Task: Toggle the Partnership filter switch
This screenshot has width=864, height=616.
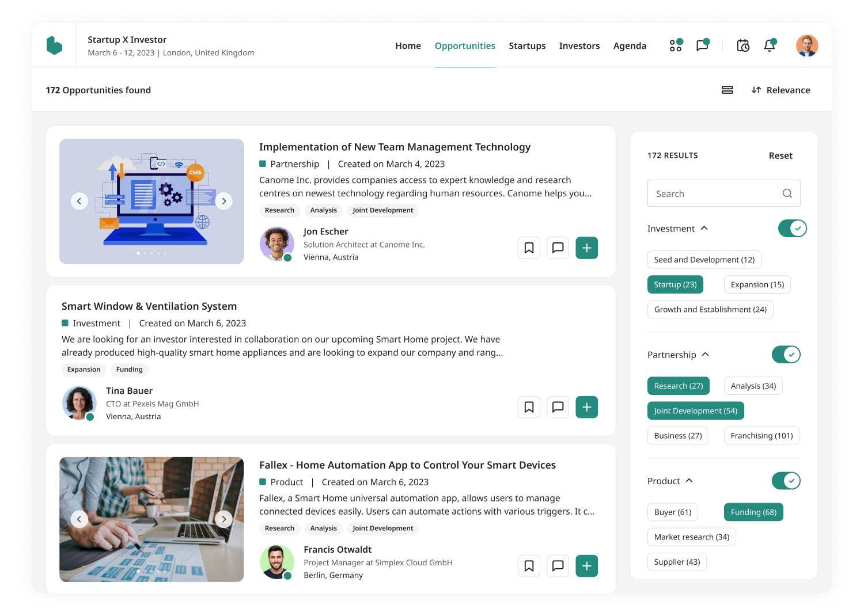Action: [786, 355]
